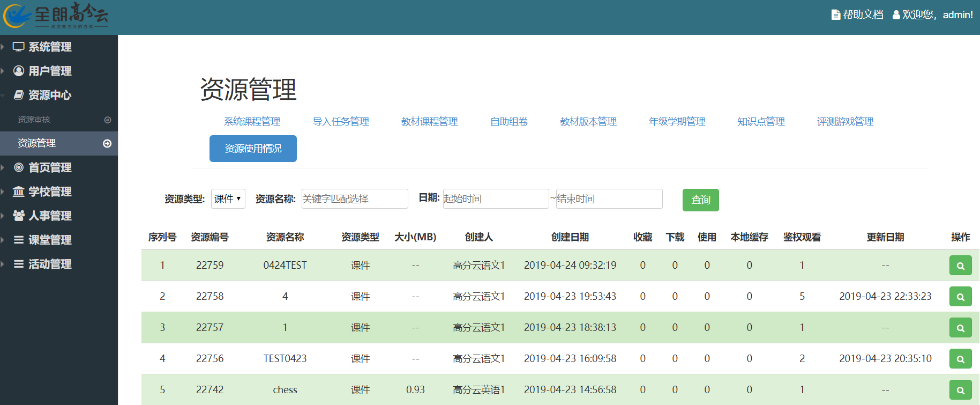This screenshot has width=980, height=405.
Task: Focus the 资源名称 keyword input field
Action: (354, 199)
